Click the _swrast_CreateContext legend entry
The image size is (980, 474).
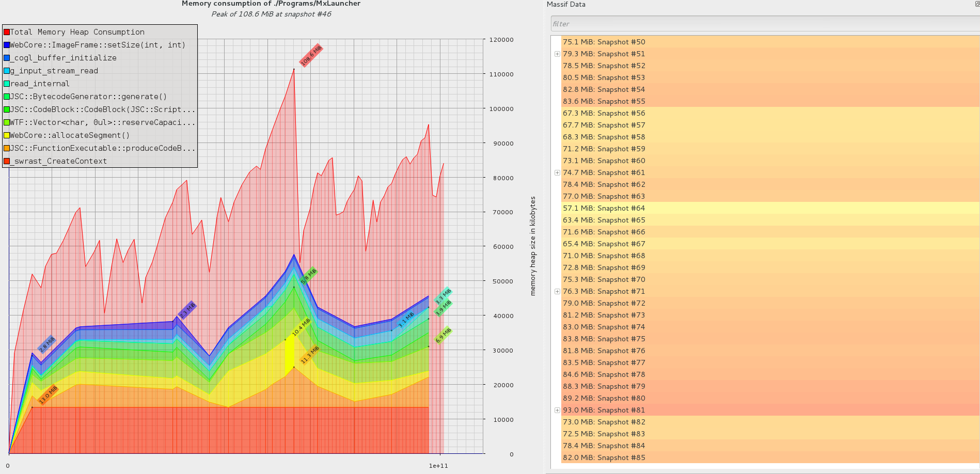pos(60,161)
